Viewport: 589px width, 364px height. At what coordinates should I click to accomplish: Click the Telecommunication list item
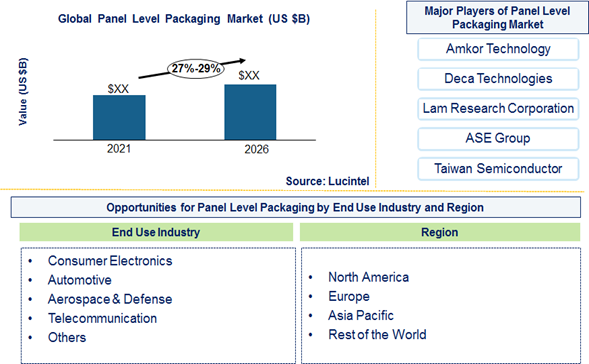(103, 318)
